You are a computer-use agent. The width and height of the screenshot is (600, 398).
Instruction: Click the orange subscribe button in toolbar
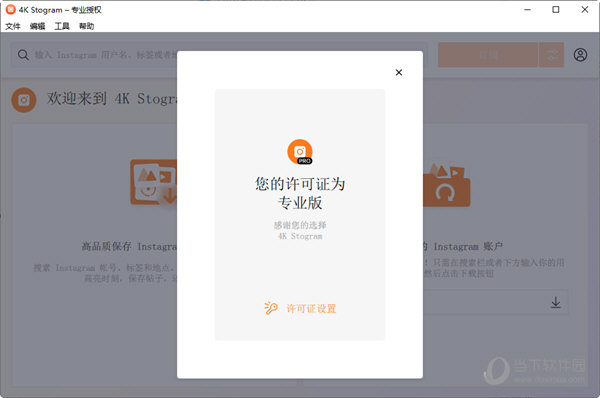[x=488, y=55]
